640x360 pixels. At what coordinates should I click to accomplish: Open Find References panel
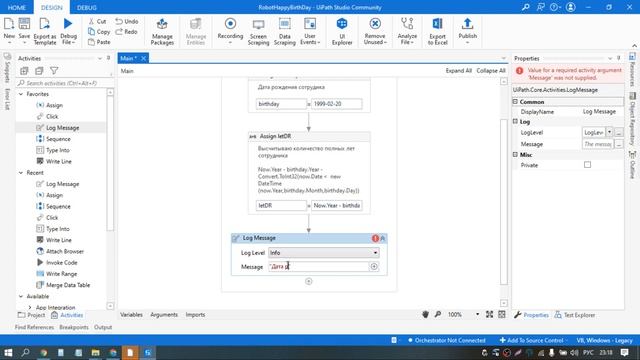(34, 327)
